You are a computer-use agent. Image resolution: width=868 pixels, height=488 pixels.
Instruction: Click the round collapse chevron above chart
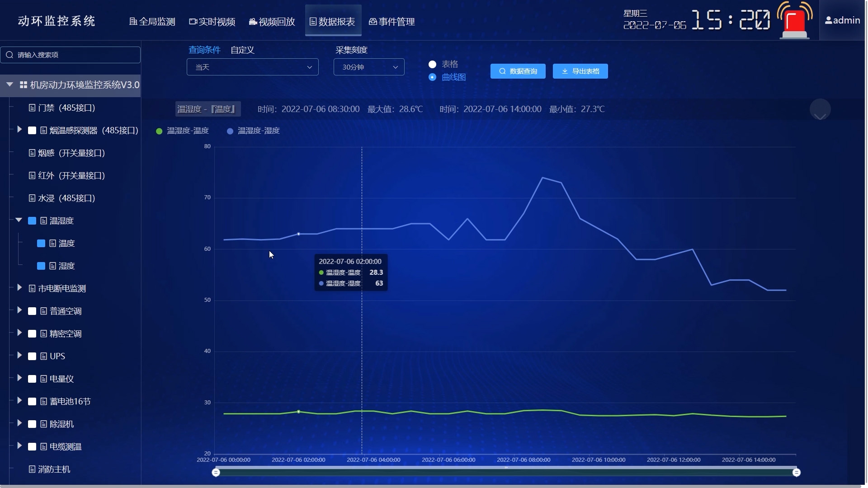coord(820,110)
